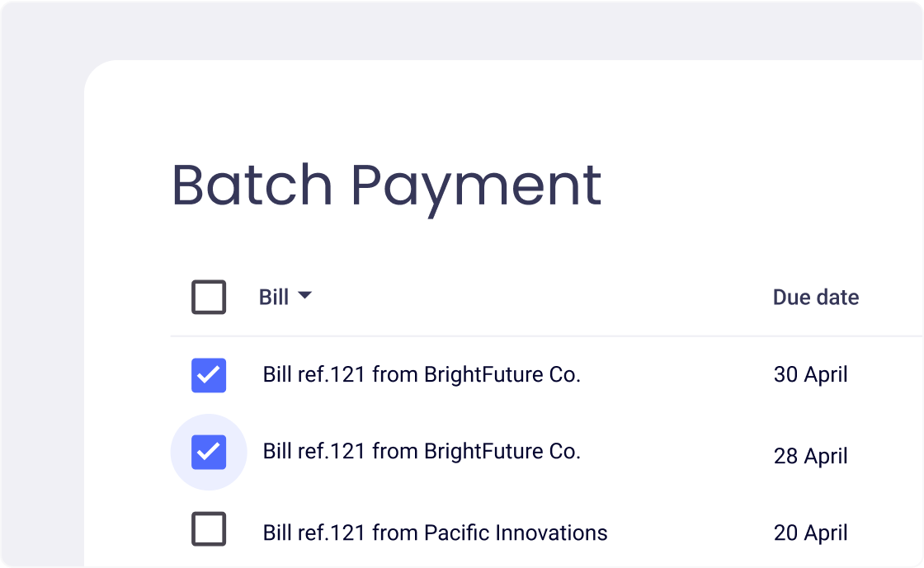Click the empty checkbox square in the header

point(209,298)
